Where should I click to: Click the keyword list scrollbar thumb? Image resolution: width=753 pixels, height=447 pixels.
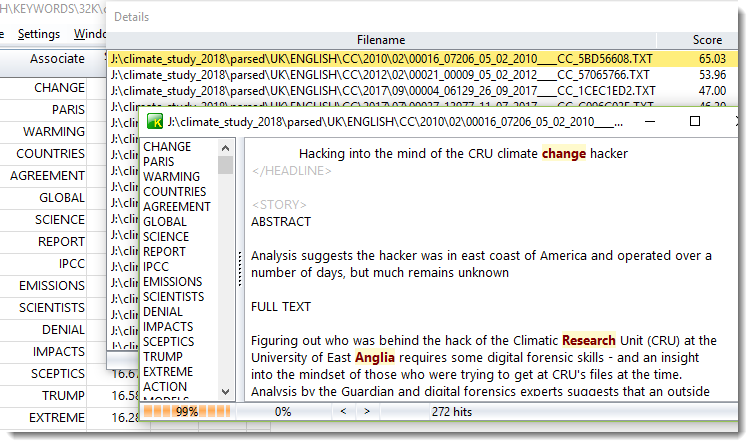point(225,165)
